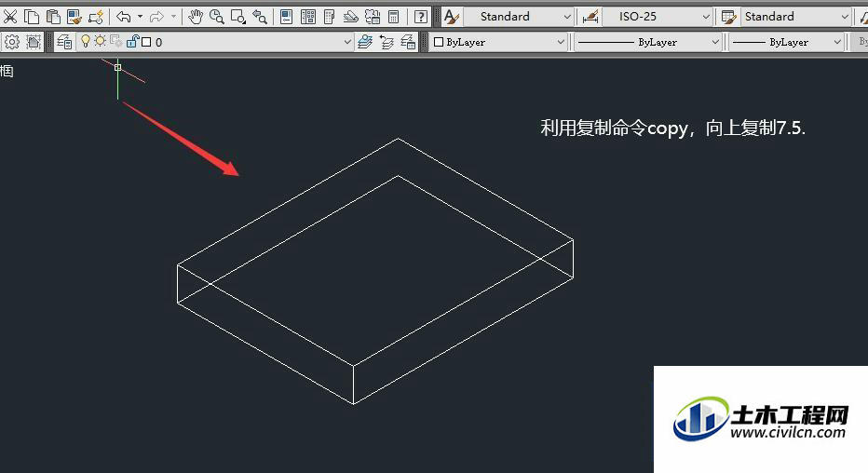Viewport: 868px width, 473px height.
Task: Click the Help question mark icon
Action: [x=421, y=17]
